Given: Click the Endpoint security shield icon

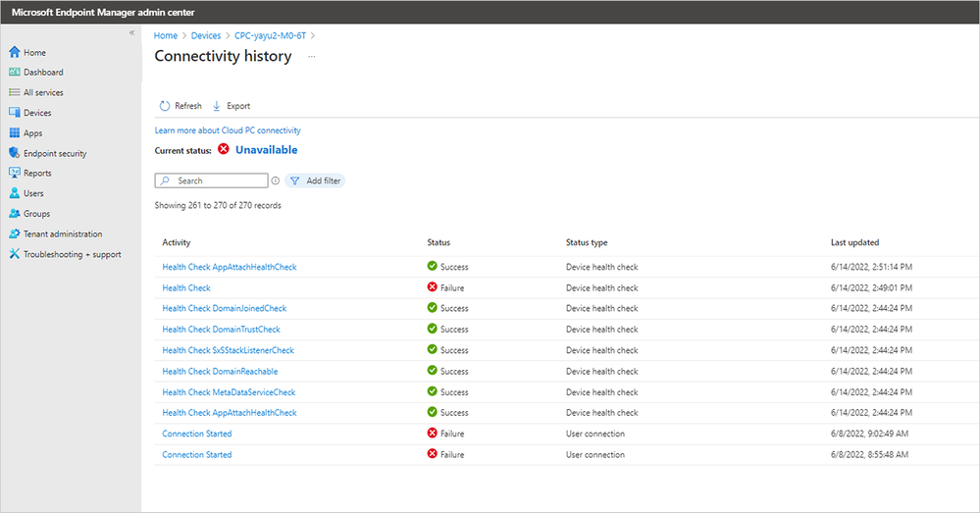Looking at the screenshot, I should point(15,152).
